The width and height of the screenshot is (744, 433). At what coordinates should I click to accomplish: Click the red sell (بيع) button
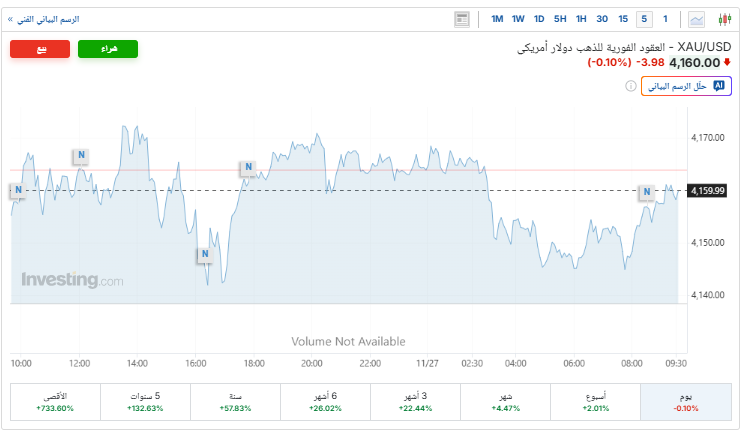[40, 49]
